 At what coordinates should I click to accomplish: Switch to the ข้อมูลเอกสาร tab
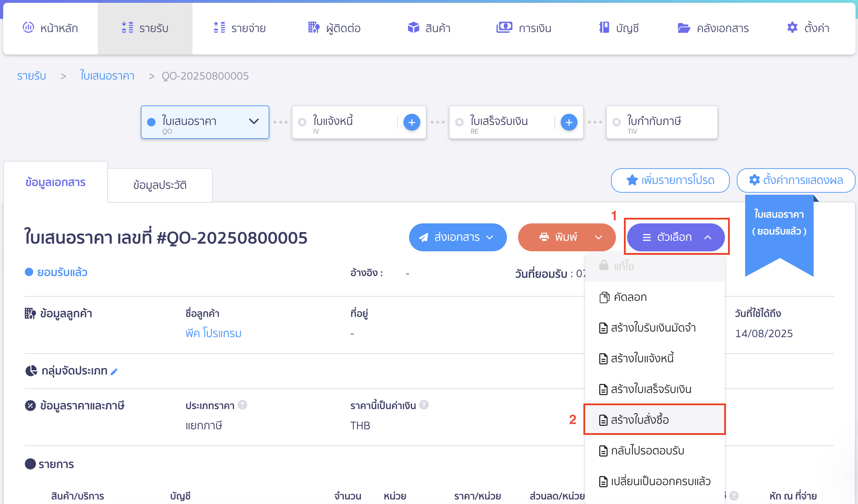pyautogui.click(x=56, y=182)
